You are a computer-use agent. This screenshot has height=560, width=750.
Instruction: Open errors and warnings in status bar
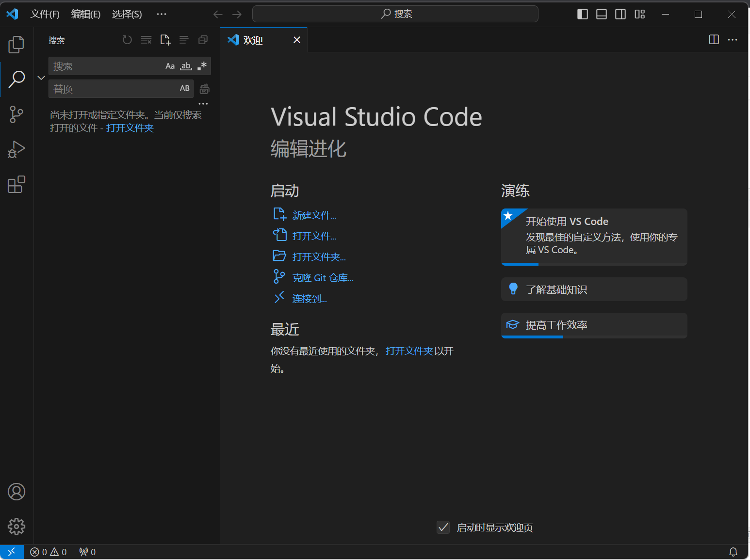tap(49, 552)
